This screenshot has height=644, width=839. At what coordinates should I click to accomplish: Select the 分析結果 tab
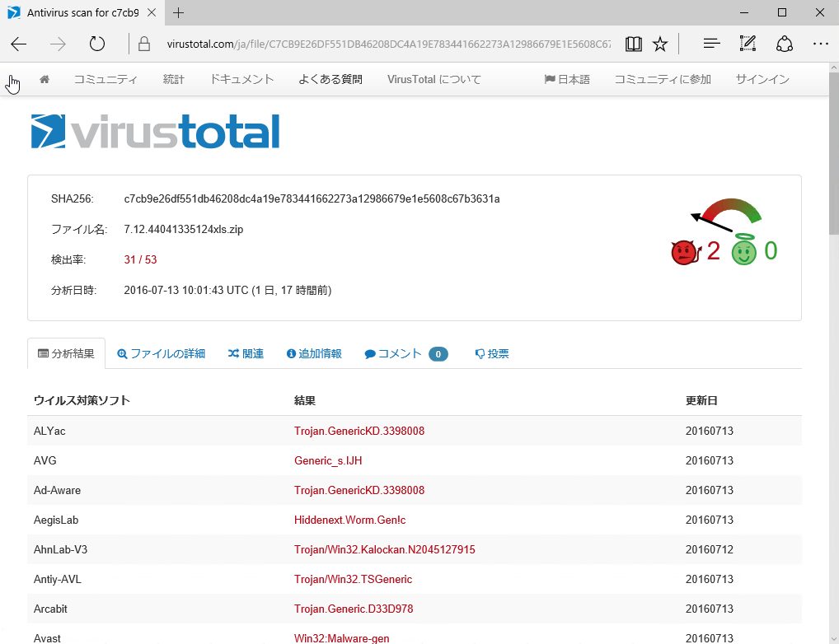[x=67, y=353]
